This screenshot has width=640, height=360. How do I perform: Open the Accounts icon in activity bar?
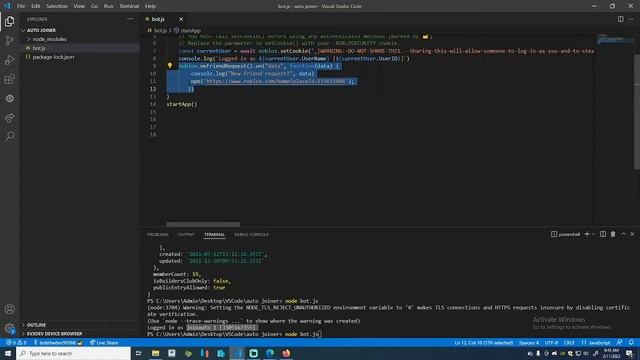9,309
